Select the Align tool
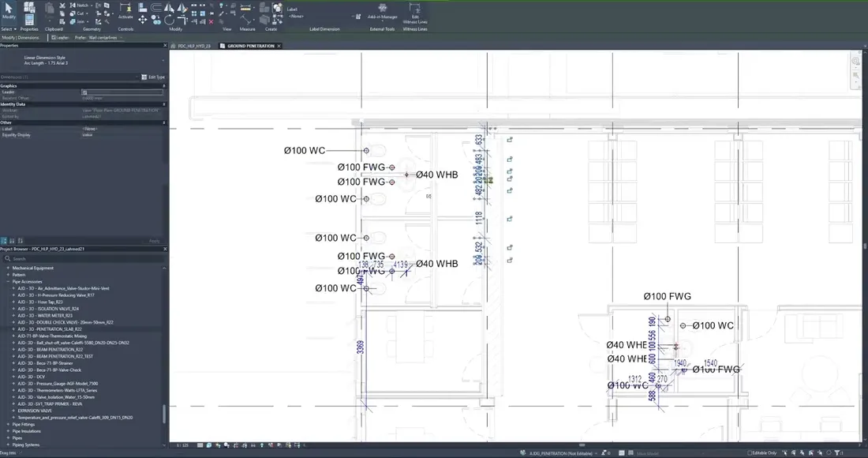 [143, 7]
